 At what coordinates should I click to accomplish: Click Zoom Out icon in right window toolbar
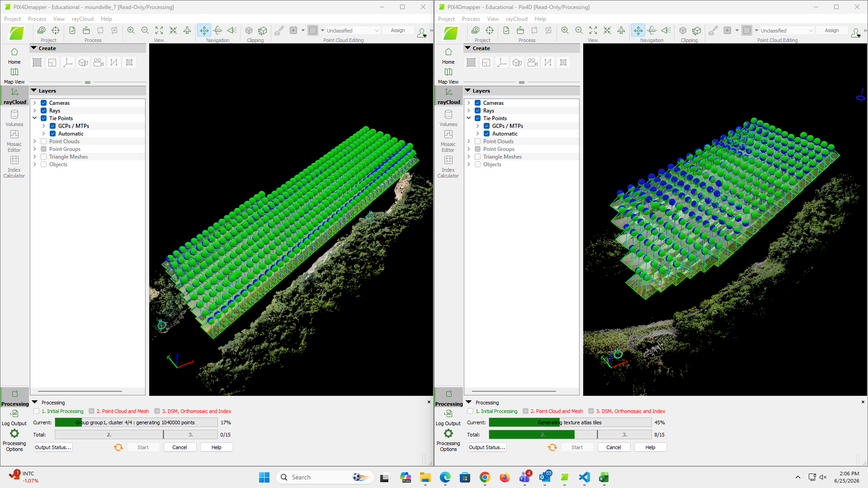click(579, 30)
